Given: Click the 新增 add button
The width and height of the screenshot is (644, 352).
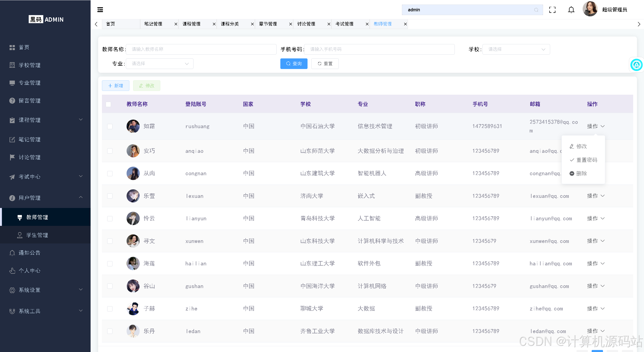Looking at the screenshot, I should click(115, 86).
